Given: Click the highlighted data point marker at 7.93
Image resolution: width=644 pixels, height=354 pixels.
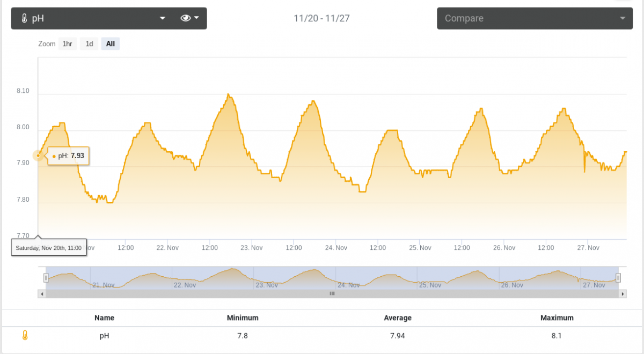Looking at the screenshot, I should [x=38, y=156].
